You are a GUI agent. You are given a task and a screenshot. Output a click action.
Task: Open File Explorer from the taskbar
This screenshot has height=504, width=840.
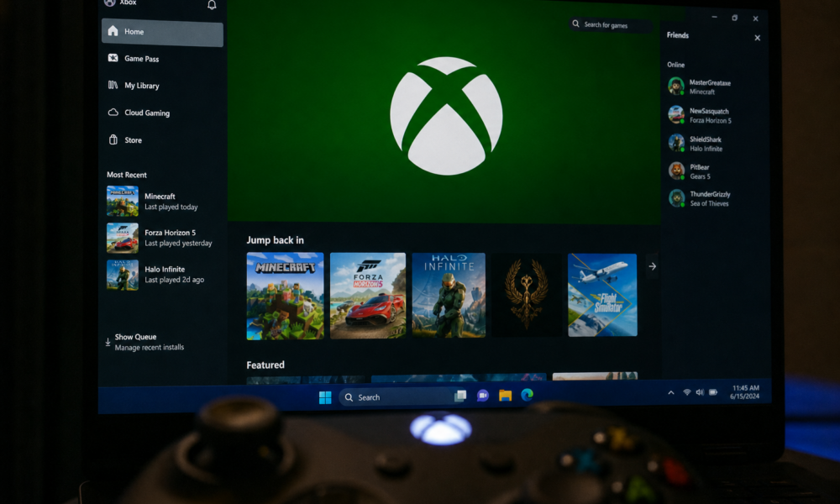click(505, 396)
